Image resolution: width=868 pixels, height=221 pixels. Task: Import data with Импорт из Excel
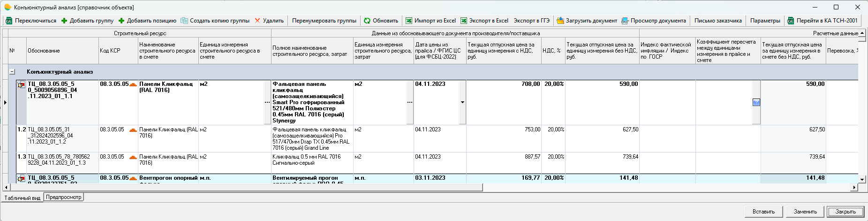430,21
